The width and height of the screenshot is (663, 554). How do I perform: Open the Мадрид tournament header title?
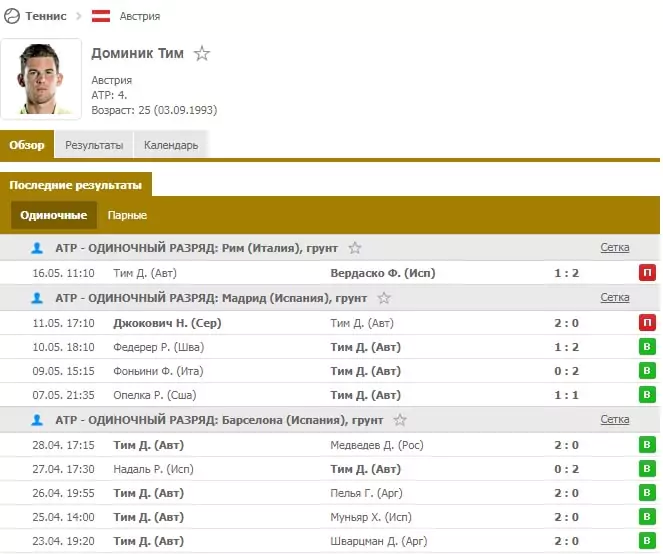coord(211,298)
